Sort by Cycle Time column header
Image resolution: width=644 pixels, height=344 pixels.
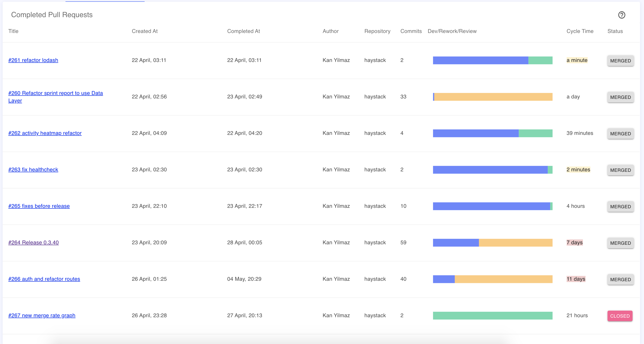580,31
